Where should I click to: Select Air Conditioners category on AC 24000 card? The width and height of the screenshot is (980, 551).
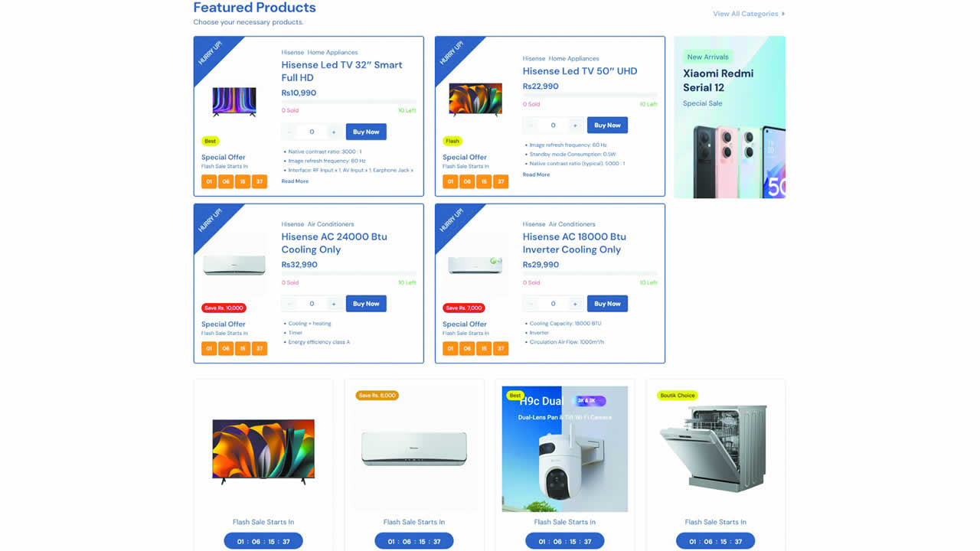pyautogui.click(x=331, y=224)
